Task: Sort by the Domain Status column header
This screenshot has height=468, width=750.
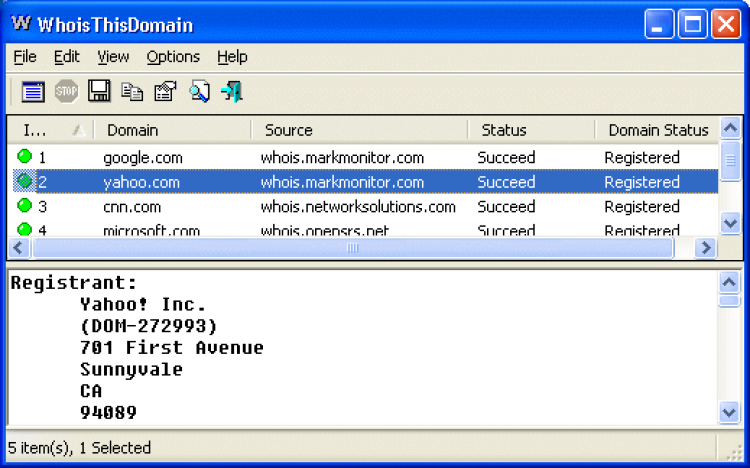Action: coord(657,130)
